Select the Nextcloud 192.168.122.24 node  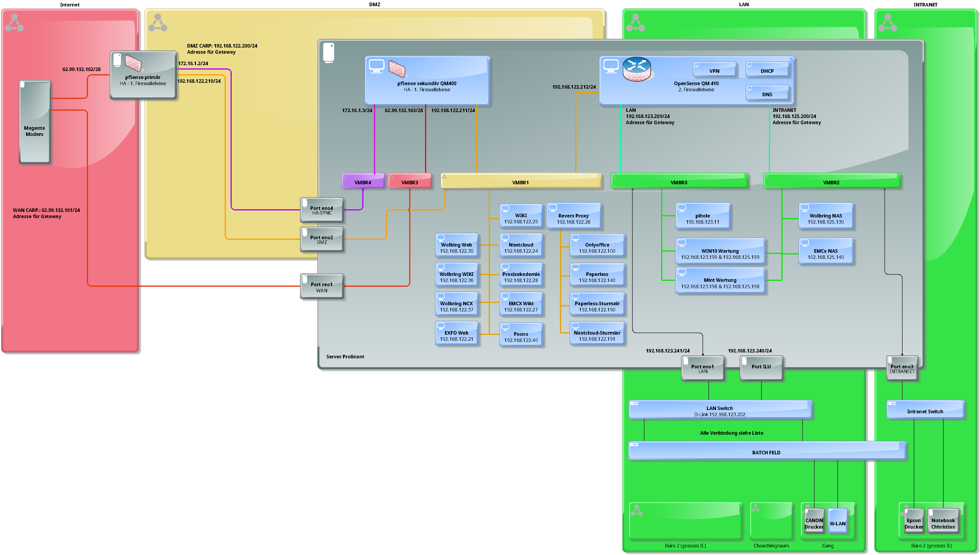point(521,245)
